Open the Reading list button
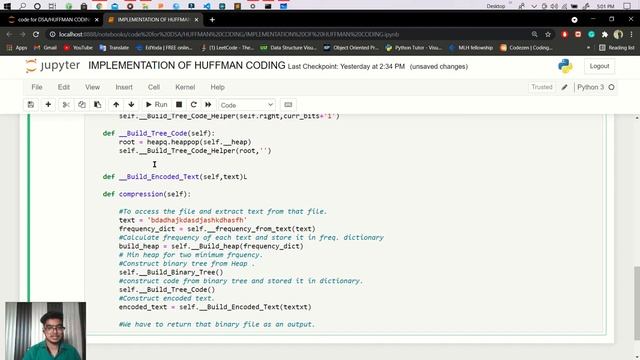The image size is (640, 360). coord(617,48)
